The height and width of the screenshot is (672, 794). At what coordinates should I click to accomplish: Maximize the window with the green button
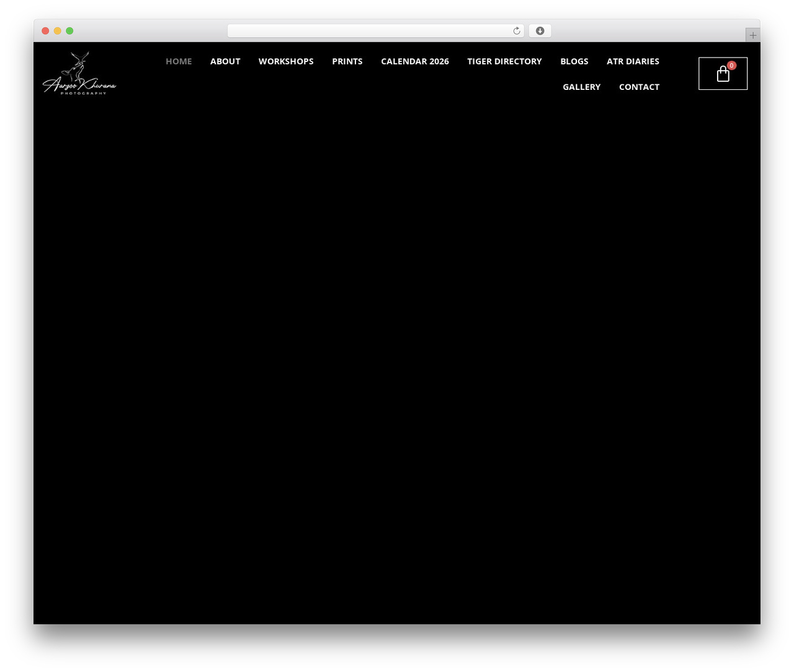(x=69, y=31)
